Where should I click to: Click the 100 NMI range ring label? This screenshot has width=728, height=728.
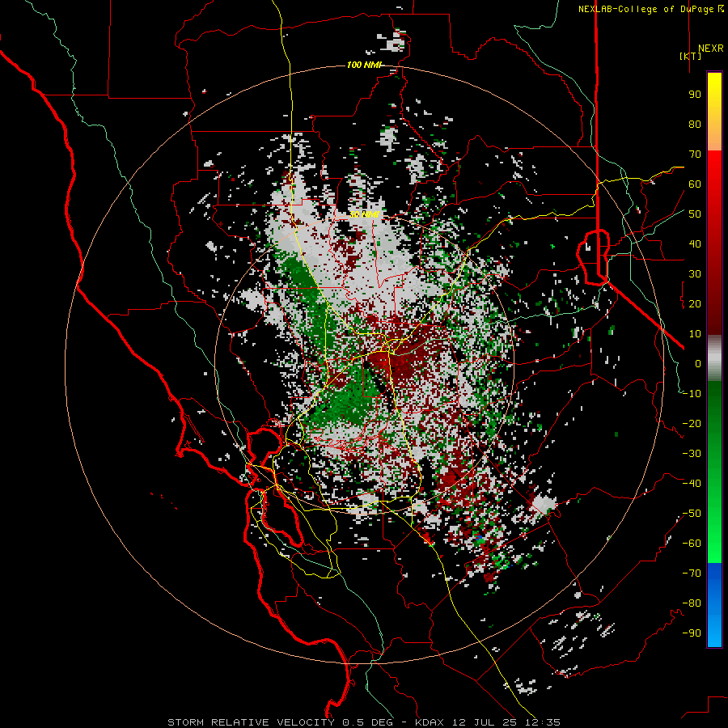click(364, 65)
